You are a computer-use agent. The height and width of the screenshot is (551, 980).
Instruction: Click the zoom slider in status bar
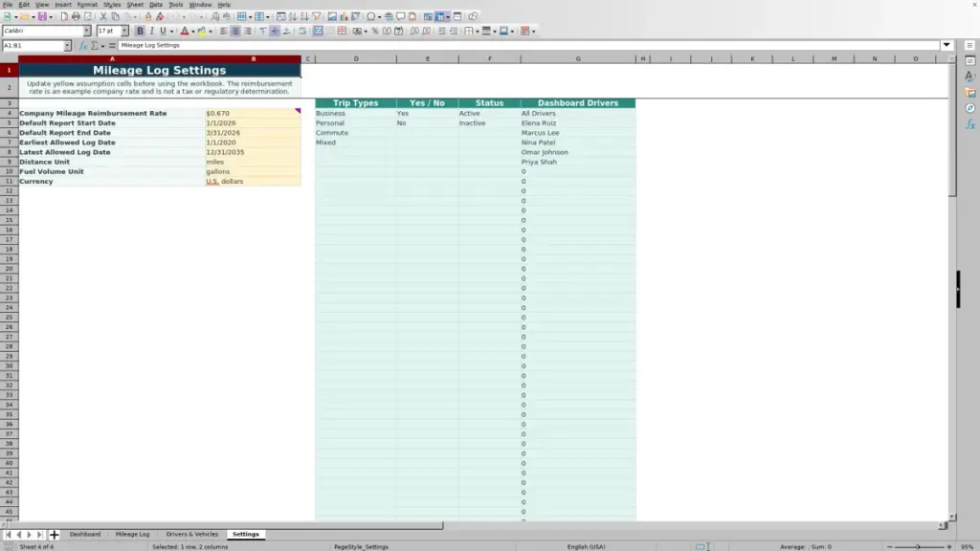coord(919,546)
